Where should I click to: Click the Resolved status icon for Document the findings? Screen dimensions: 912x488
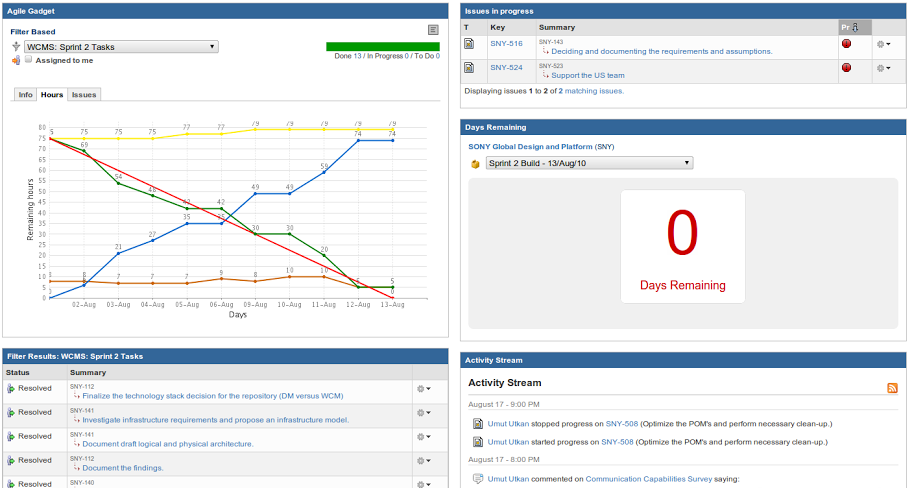[x=11, y=460]
